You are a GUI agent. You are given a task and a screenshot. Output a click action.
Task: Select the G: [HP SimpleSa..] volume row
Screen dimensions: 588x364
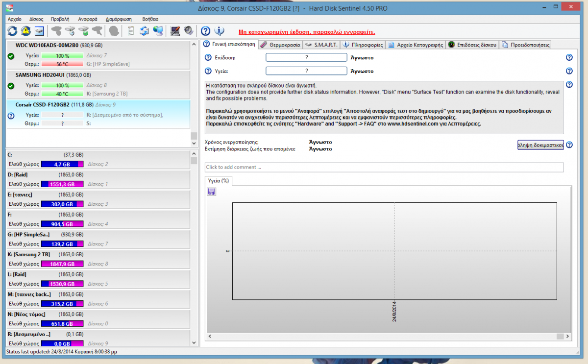pos(98,239)
